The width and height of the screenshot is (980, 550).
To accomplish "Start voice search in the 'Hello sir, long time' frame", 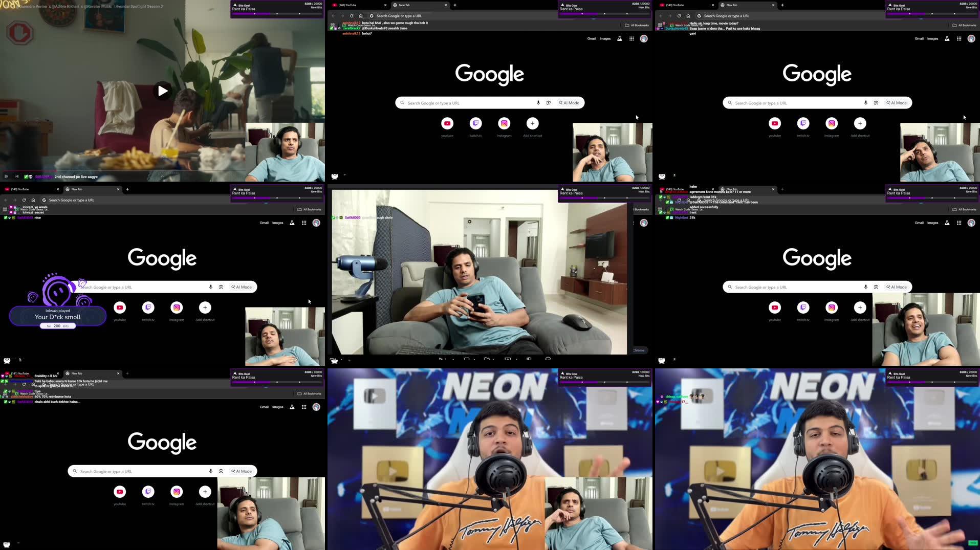I will point(865,103).
